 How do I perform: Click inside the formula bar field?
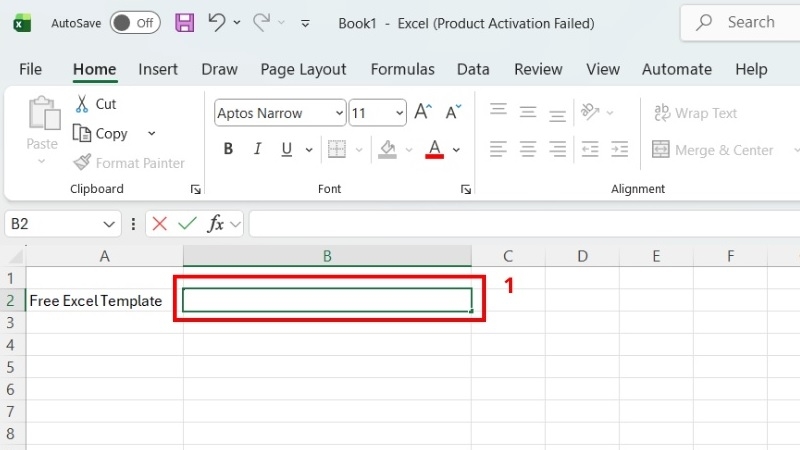[x=524, y=224]
